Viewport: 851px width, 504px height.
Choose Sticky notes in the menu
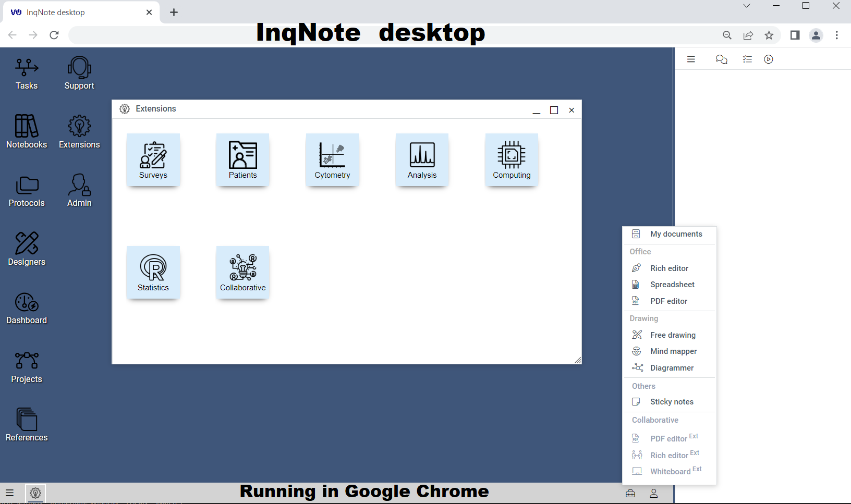(670, 402)
